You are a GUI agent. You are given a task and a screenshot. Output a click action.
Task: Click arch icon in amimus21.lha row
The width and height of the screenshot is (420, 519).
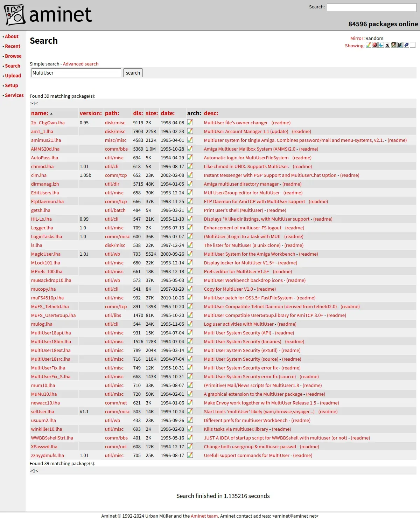(190, 140)
